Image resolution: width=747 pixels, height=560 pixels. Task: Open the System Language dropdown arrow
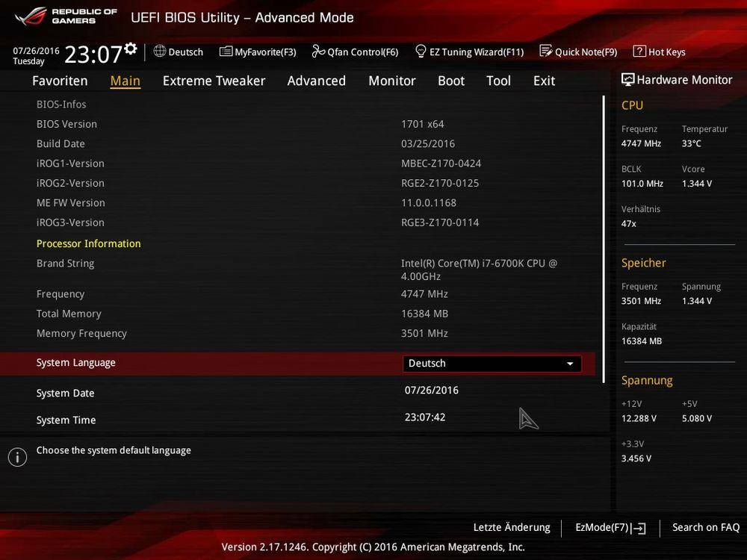coord(570,364)
